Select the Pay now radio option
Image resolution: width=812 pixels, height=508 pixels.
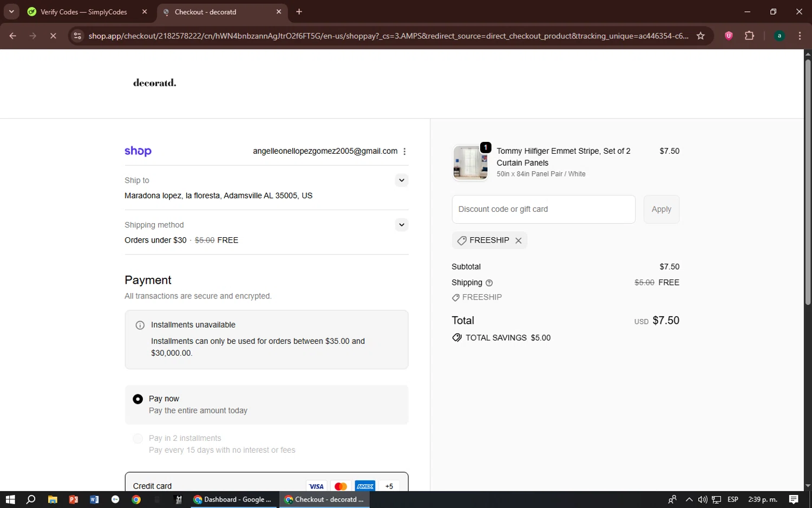pyautogui.click(x=138, y=399)
